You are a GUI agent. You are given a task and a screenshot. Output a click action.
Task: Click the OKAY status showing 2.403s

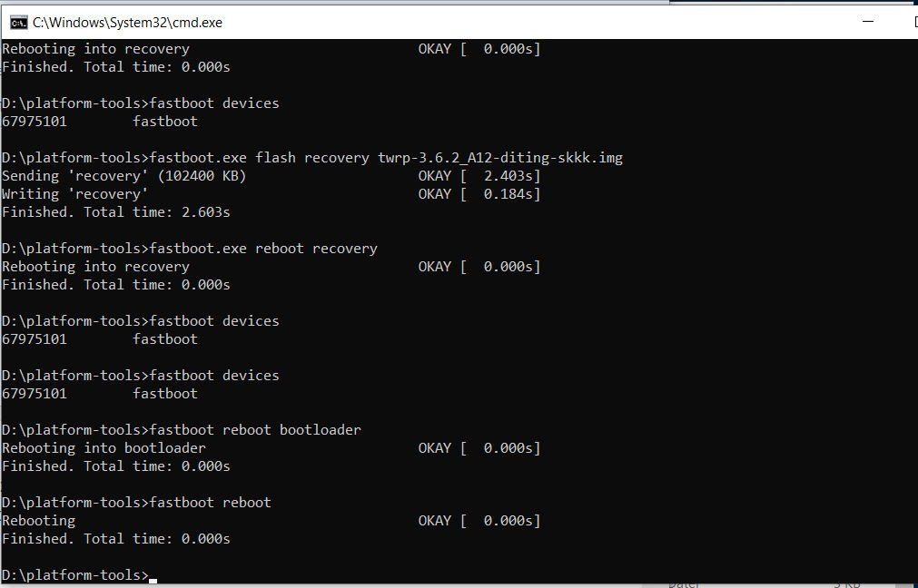pyautogui.click(x=479, y=176)
